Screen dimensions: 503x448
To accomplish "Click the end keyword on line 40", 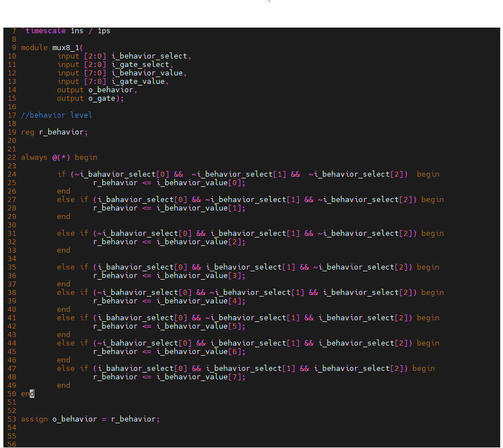I will tap(64, 310).
